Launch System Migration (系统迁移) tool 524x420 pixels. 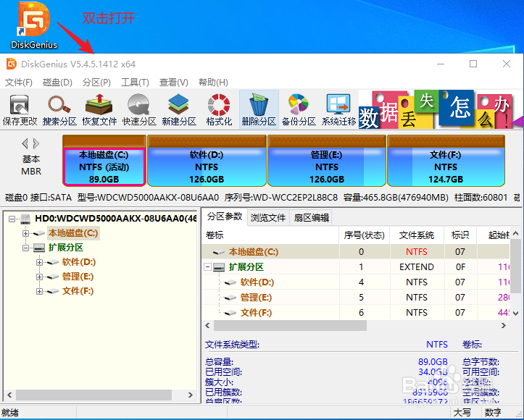338,109
